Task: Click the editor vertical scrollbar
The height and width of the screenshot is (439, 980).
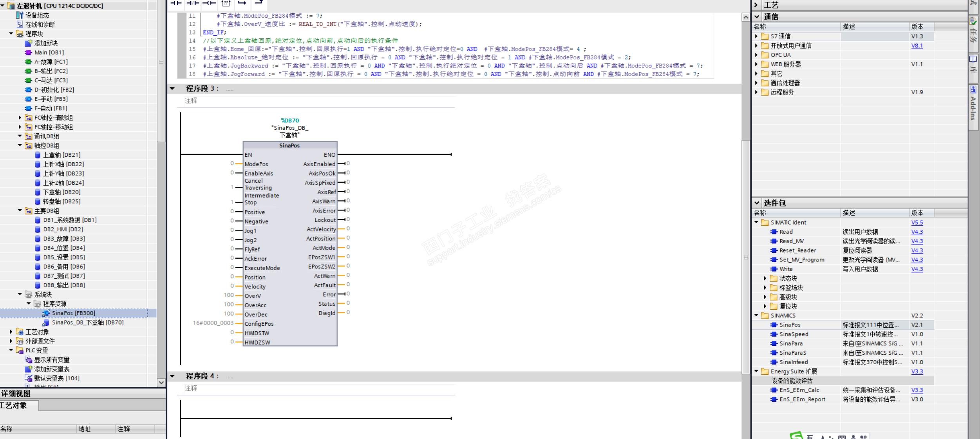Action: coord(746,257)
